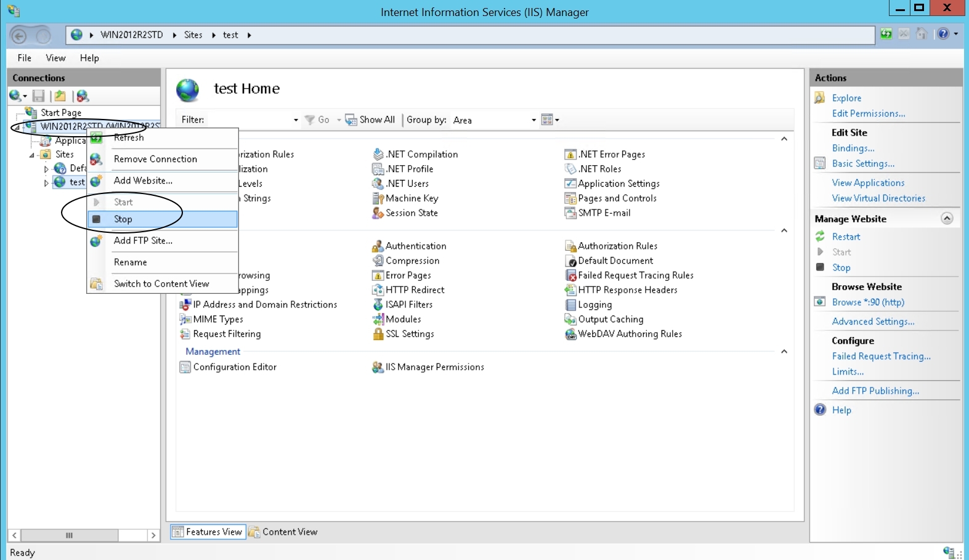Click the Restart website link
This screenshot has height=560, width=969.
tap(846, 237)
